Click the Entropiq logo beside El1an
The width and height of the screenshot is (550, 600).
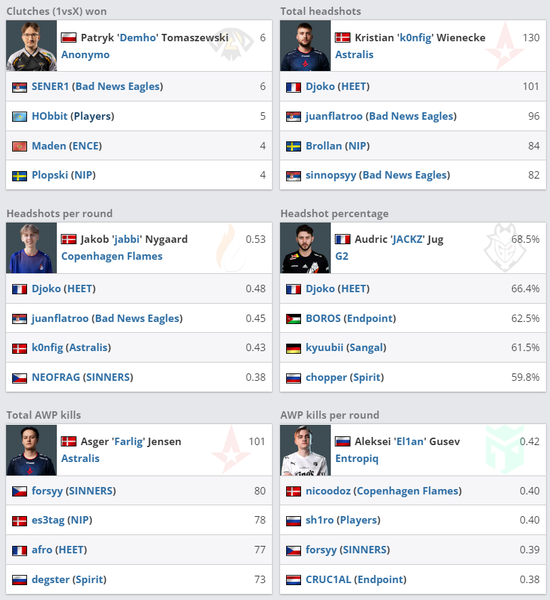(x=505, y=450)
